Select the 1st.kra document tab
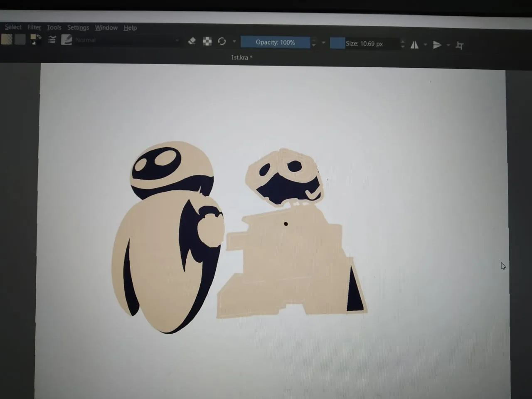 coord(241,57)
